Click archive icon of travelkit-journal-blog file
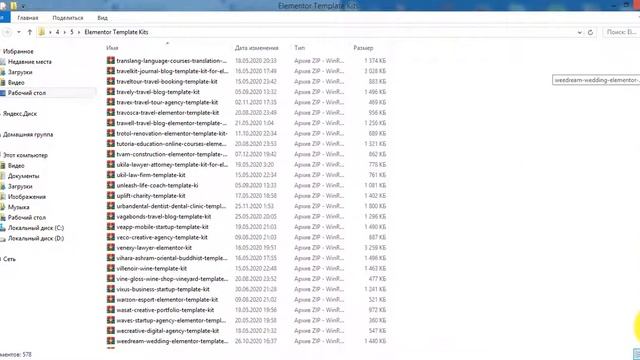This screenshot has width=640, height=360. tap(111, 71)
